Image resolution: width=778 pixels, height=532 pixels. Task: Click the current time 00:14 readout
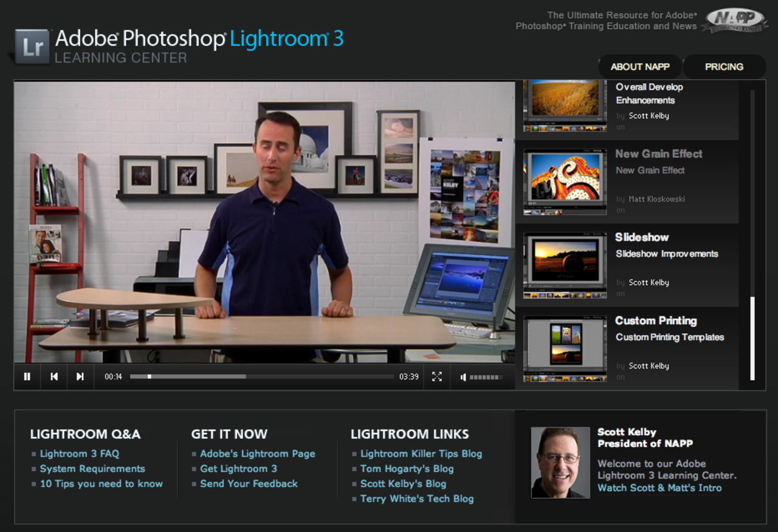click(x=113, y=377)
